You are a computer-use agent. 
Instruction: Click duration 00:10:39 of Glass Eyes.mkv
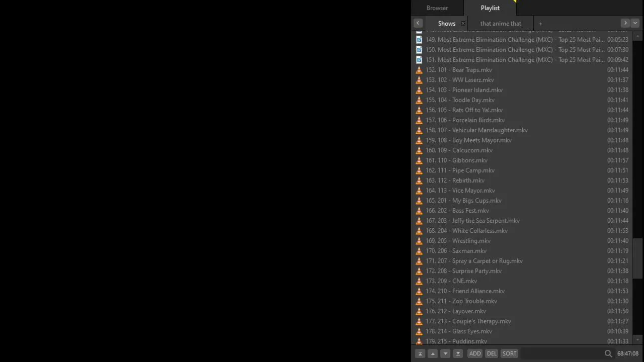coord(617,331)
